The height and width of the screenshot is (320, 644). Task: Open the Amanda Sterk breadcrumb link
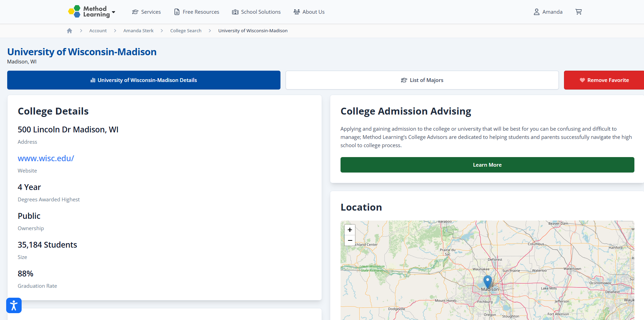click(138, 31)
